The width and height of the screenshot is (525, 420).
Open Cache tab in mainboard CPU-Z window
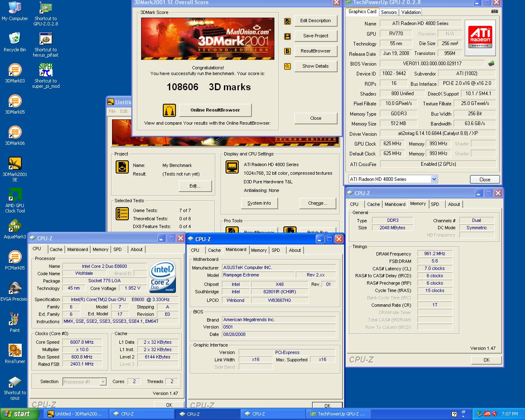214,250
